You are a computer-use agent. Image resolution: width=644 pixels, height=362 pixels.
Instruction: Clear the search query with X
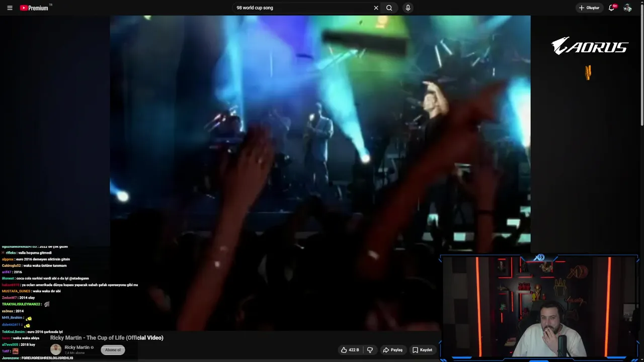click(x=376, y=8)
